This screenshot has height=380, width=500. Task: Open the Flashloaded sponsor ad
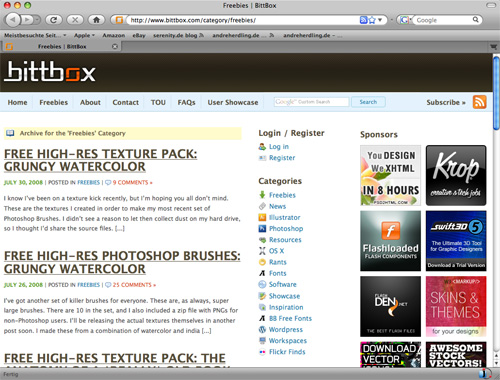pyautogui.click(x=390, y=241)
